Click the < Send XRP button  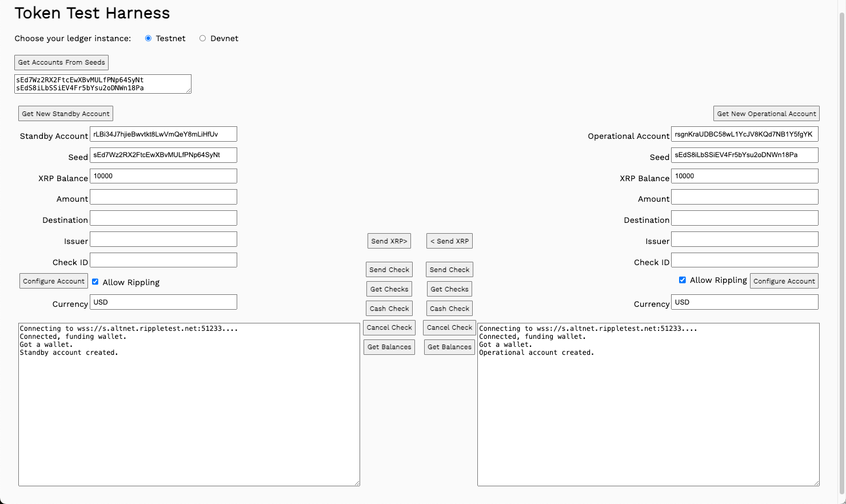click(x=449, y=241)
